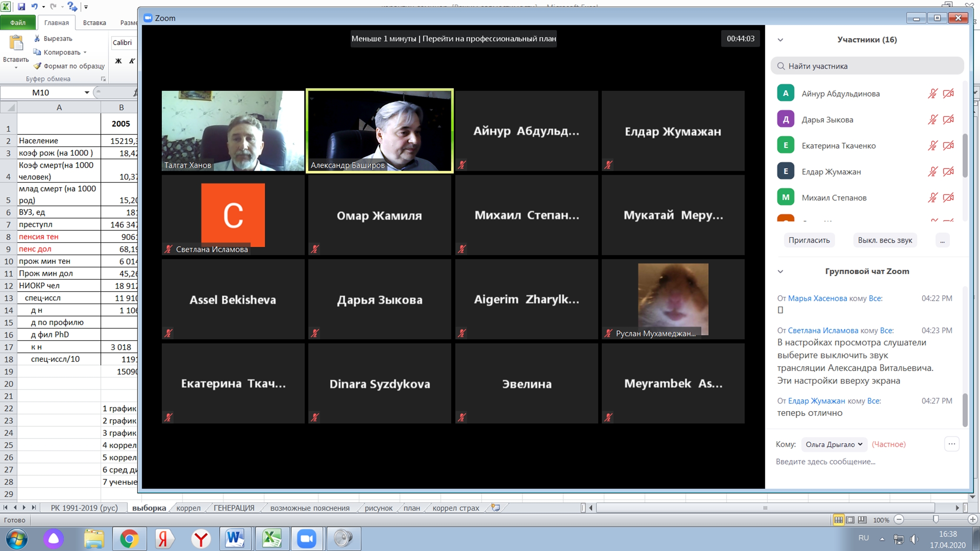Click the Пригласить button
Image resolution: width=980 pixels, height=551 pixels.
[x=809, y=240]
